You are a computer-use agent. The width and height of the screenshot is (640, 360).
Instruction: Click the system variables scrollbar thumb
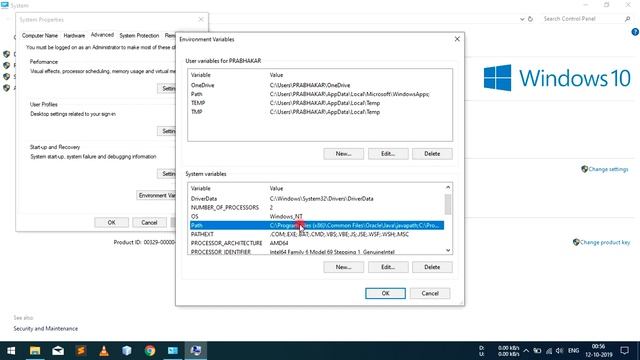point(448,204)
